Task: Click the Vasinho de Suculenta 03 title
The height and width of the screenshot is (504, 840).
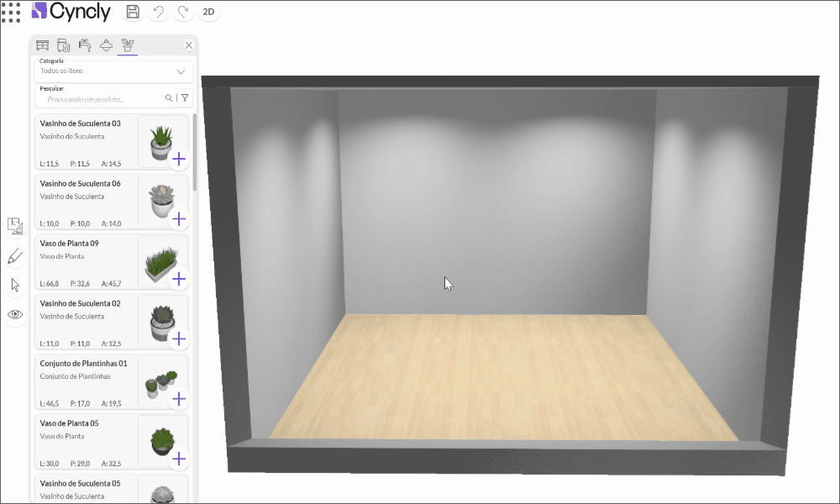Action: click(81, 123)
